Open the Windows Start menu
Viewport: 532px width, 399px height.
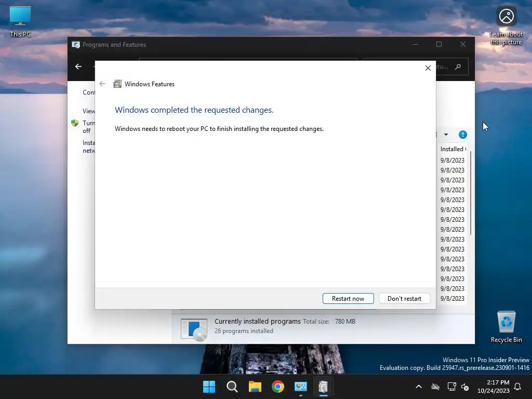point(209,387)
